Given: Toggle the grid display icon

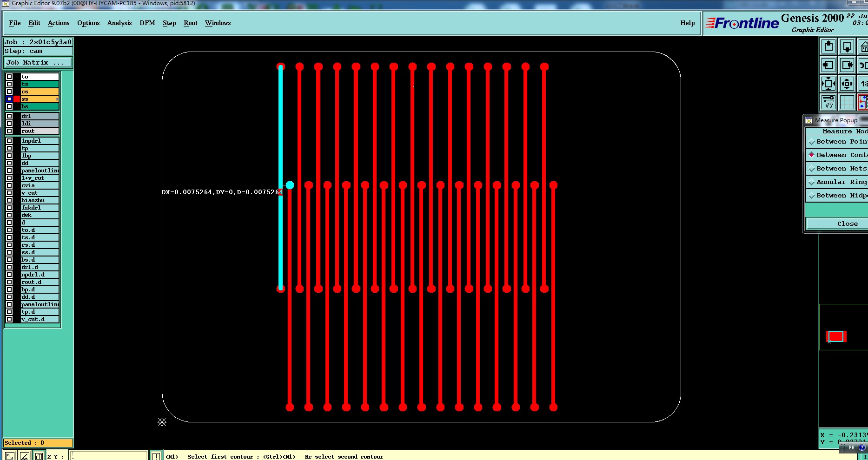Looking at the screenshot, I should click(x=847, y=102).
